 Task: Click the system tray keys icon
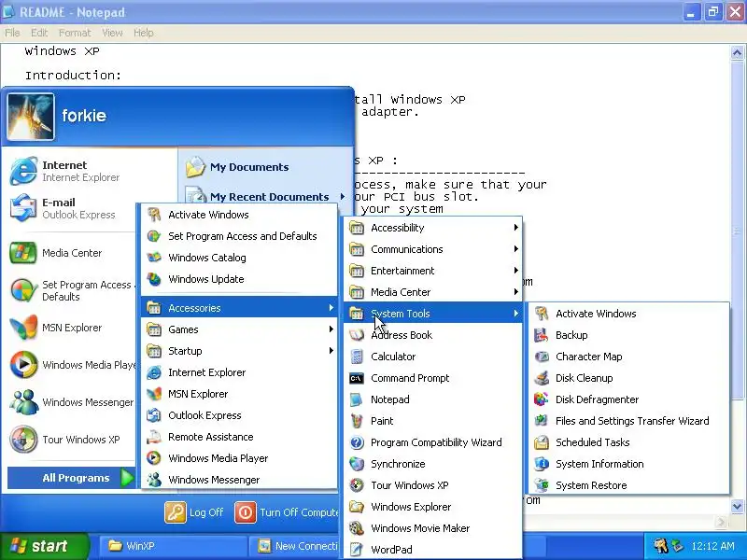click(x=660, y=546)
